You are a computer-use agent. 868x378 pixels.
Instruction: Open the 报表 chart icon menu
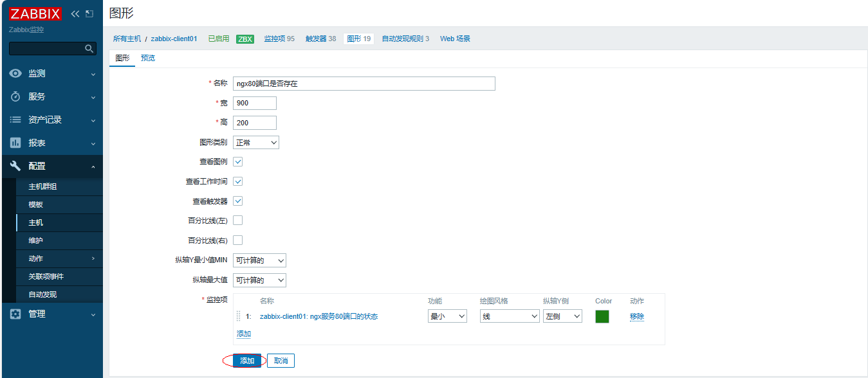tap(15, 143)
